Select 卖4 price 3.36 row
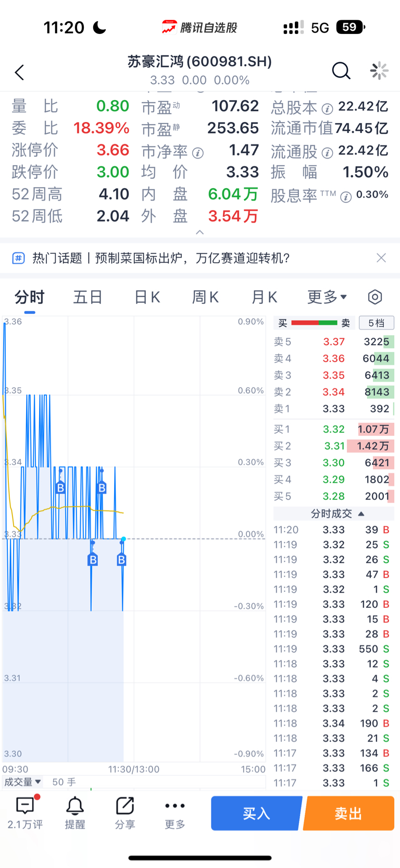This screenshot has width=400, height=868. click(x=334, y=359)
